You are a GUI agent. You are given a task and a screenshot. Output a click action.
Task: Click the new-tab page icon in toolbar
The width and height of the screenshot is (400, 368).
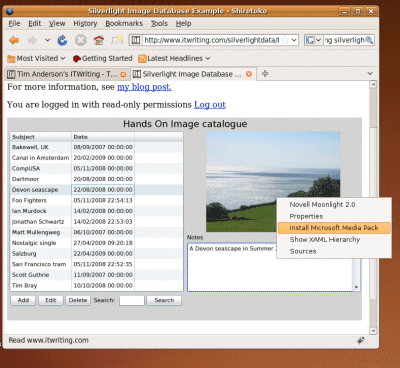coord(117,40)
